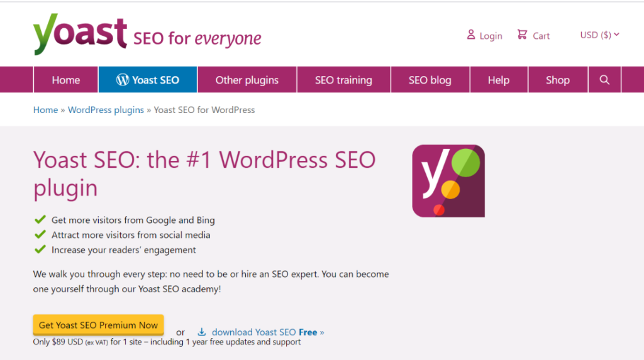Click the Yoast SEO for WordPress breadcrumb text
The width and height of the screenshot is (644, 360).
(x=204, y=110)
